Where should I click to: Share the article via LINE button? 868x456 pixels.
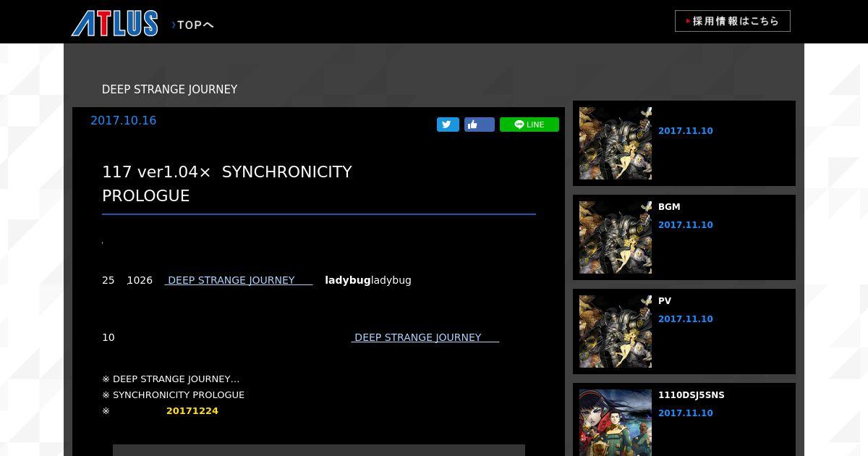(x=529, y=124)
